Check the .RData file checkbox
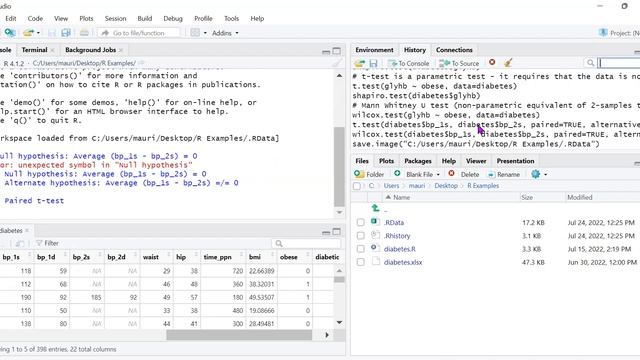 pyautogui.click(x=360, y=222)
